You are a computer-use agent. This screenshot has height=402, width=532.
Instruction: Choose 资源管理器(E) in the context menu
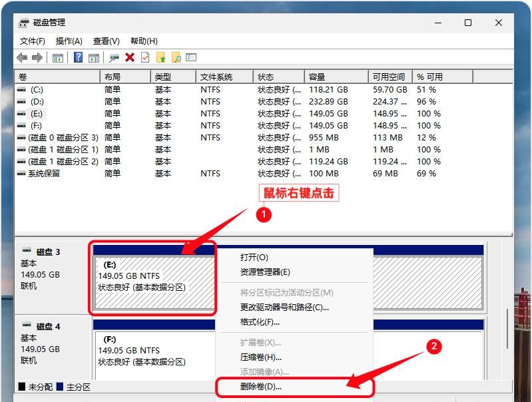click(x=294, y=272)
